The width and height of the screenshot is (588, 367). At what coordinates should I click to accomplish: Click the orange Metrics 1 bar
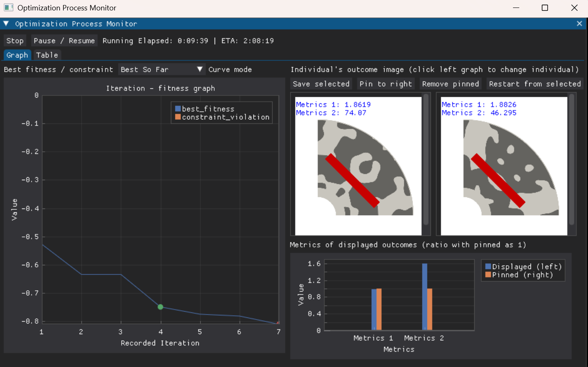click(x=379, y=309)
